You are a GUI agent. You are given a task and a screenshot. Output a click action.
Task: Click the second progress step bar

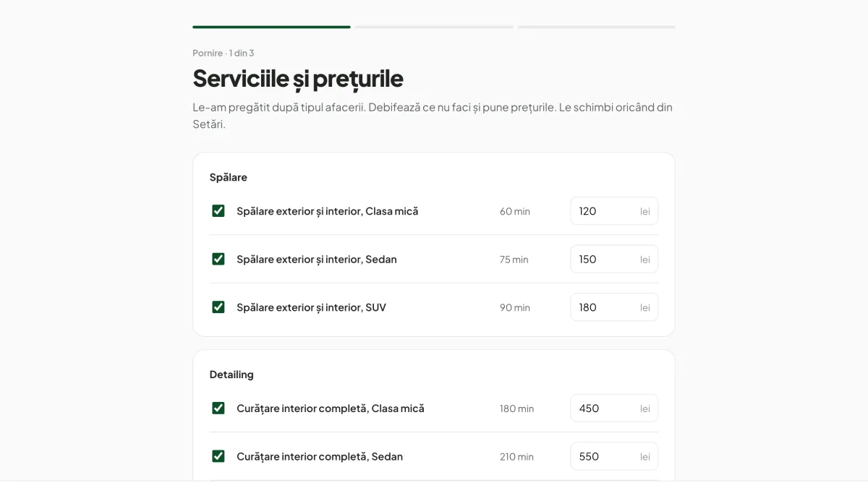click(434, 27)
